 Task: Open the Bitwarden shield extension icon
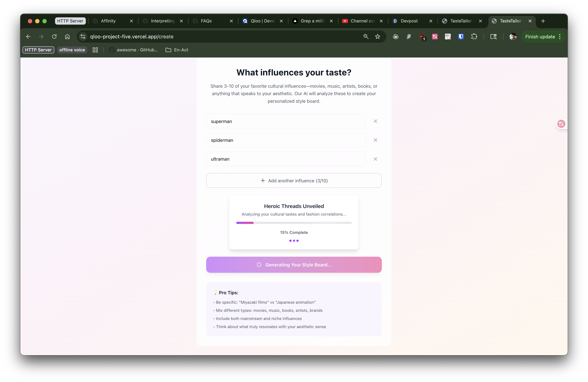click(x=461, y=37)
